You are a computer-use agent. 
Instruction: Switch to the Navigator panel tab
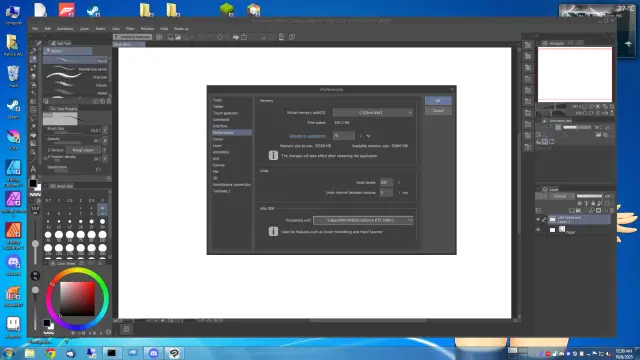point(553,43)
